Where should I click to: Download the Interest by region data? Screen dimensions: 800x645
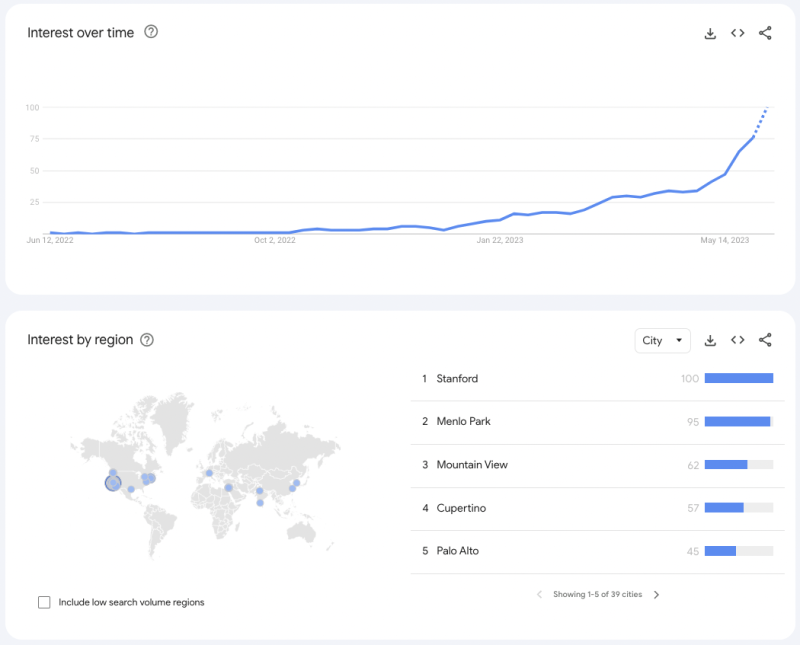(x=710, y=340)
